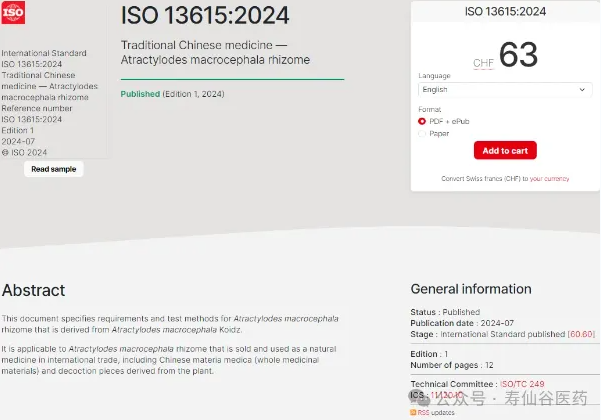Open the ISO/TC 249 committee link
This screenshot has width=601, height=420.
tap(522, 384)
